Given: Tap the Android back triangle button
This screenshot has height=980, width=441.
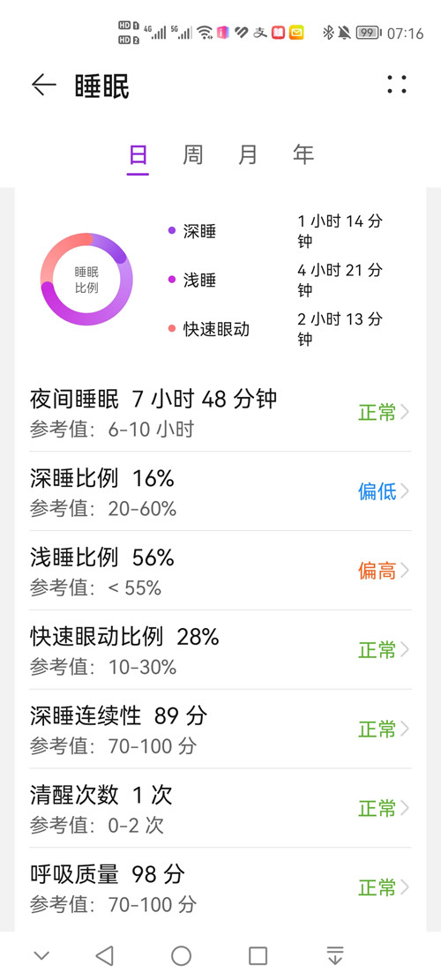Looking at the screenshot, I should (104, 955).
